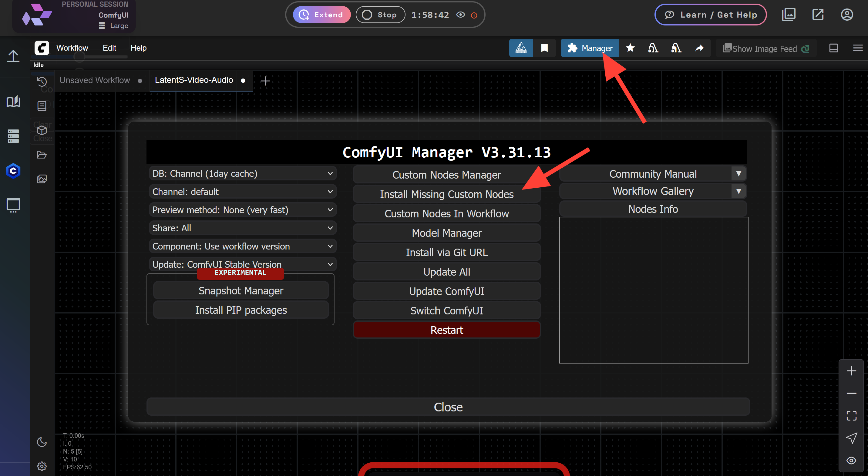The width and height of the screenshot is (868, 476).
Task: Open the Help menu
Action: point(139,48)
